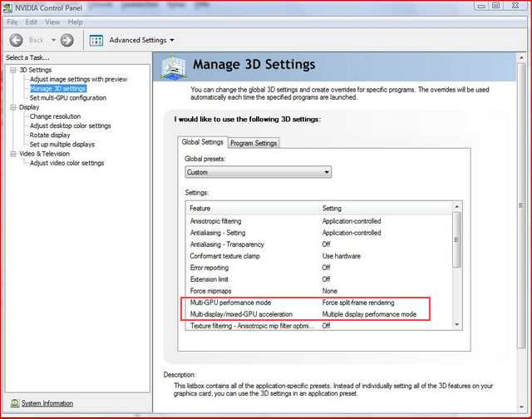
Task: Select Set multi-GPU configuration
Action: click(x=68, y=98)
